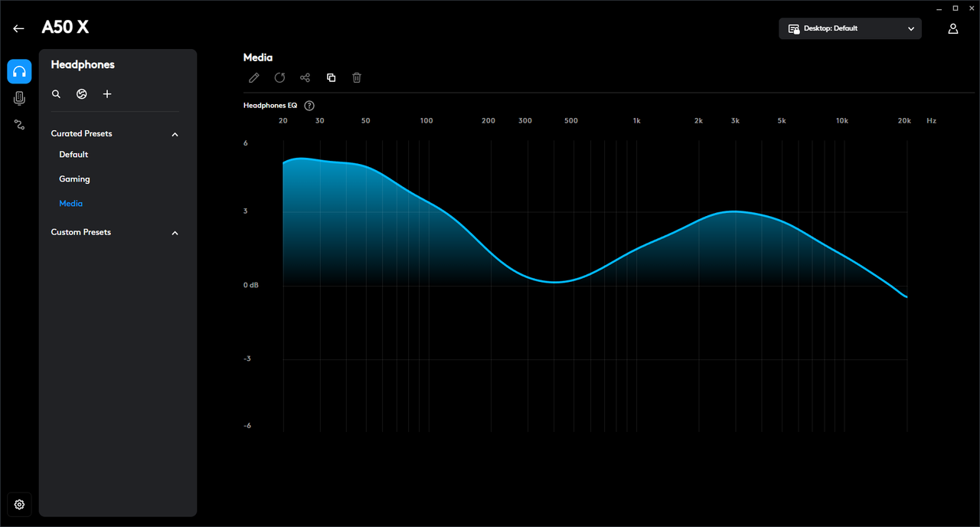Click the back arrow beside A50 X
Viewport: 980px width, 527px height.
(x=18, y=28)
